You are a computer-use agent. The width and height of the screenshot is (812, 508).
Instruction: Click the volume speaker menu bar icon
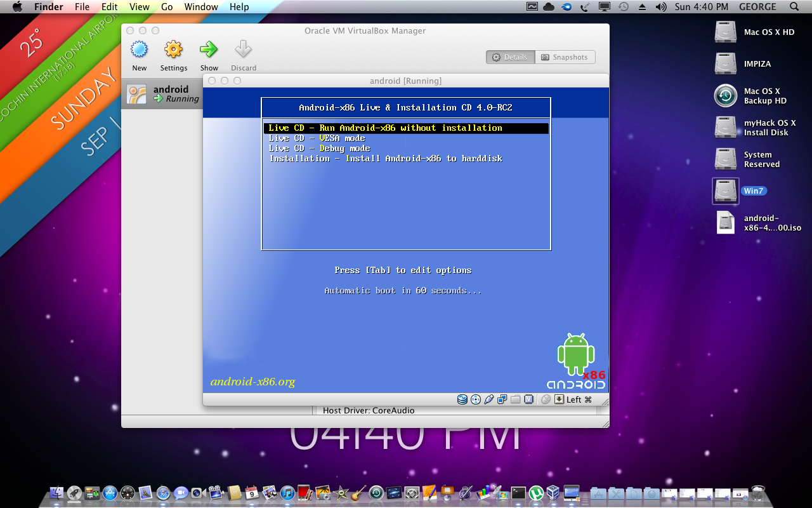pyautogui.click(x=660, y=7)
